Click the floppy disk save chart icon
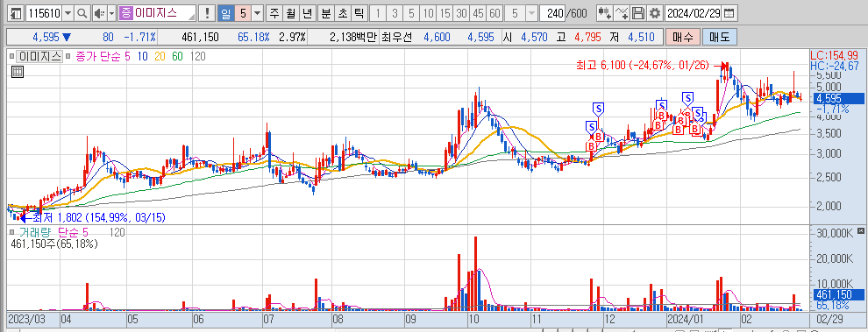This screenshot has height=332, width=868. [638, 13]
